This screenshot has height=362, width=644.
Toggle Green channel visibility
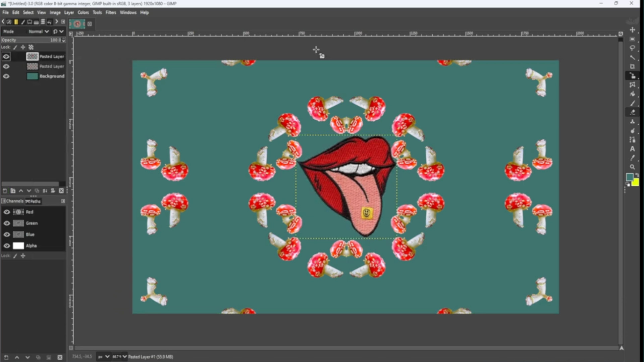[x=7, y=223]
